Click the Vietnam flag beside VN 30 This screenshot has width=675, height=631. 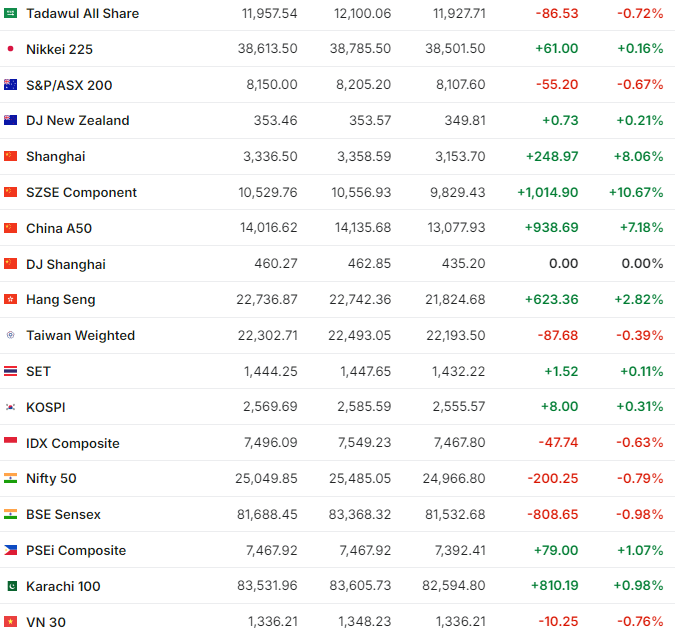pyautogui.click(x=10, y=622)
